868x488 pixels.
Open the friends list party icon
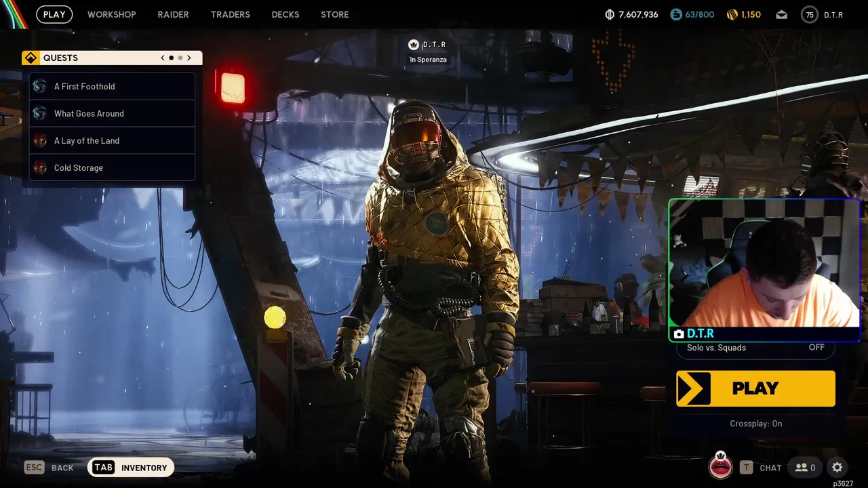coord(805,468)
